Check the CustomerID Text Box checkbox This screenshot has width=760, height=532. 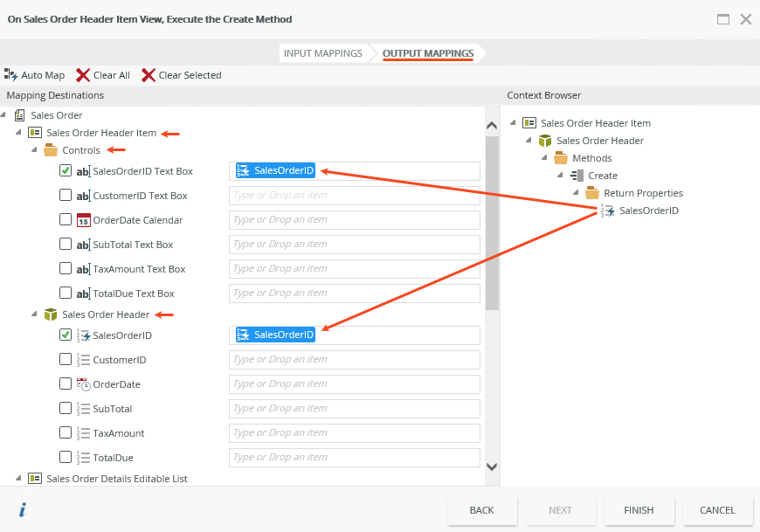pos(66,196)
